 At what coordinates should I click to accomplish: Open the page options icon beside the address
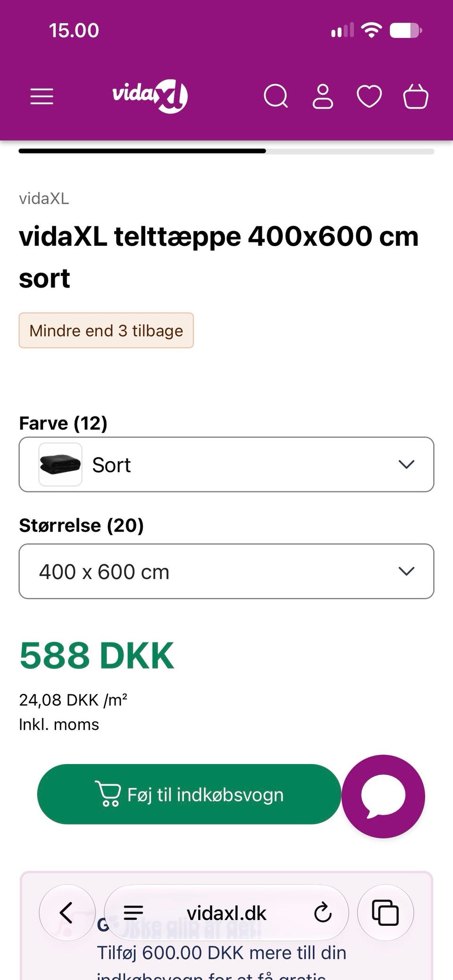[x=133, y=913]
